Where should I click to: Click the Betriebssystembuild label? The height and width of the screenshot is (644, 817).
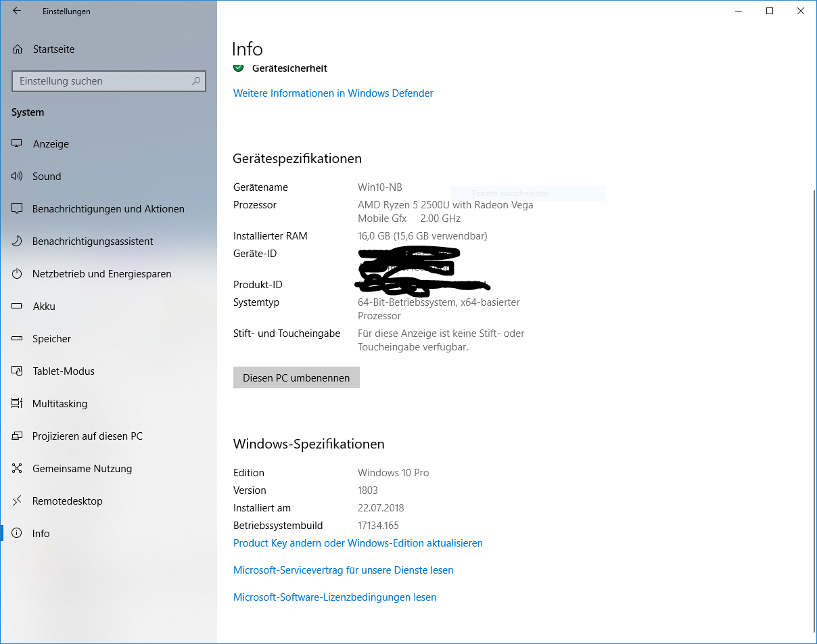click(x=278, y=526)
